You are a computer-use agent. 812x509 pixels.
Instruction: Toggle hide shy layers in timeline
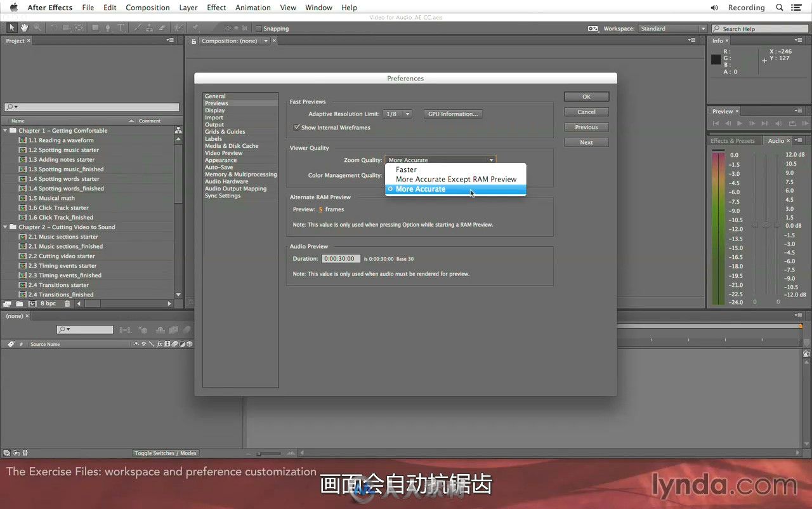coord(160,330)
